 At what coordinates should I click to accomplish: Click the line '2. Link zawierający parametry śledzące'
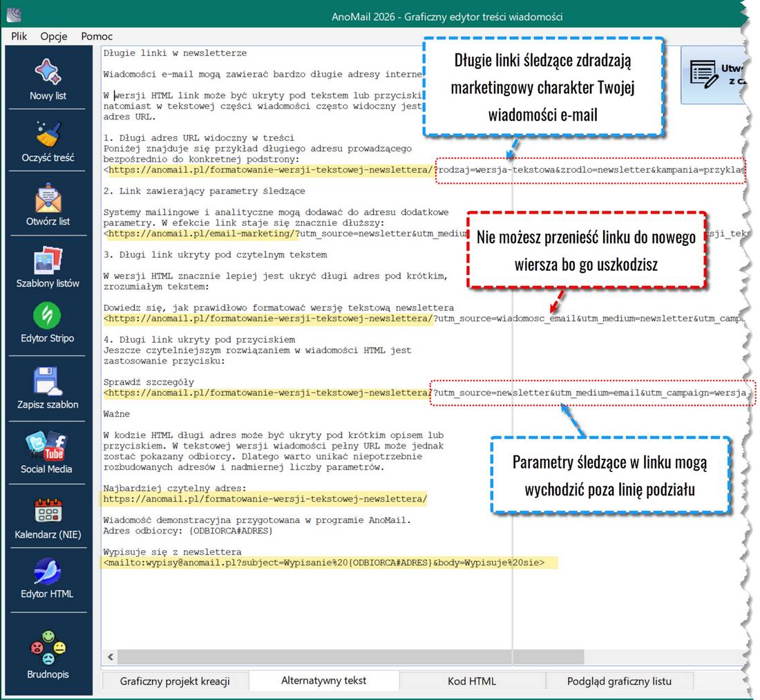[x=204, y=191]
